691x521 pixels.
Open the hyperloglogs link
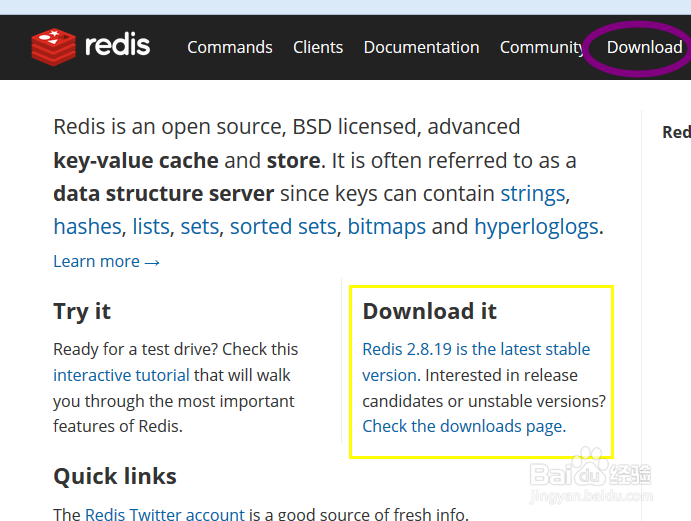pyautogui.click(x=536, y=227)
